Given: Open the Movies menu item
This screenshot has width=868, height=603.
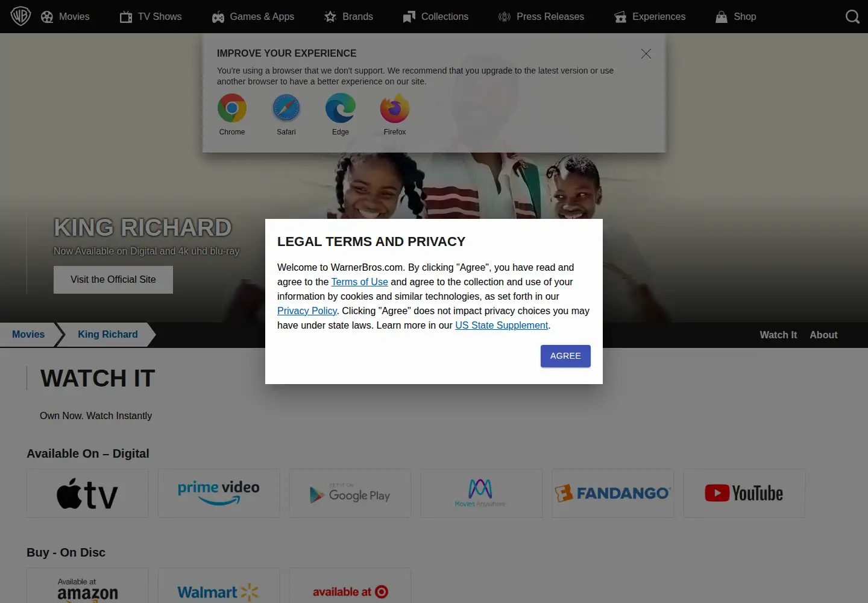Looking at the screenshot, I should [65, 17].
